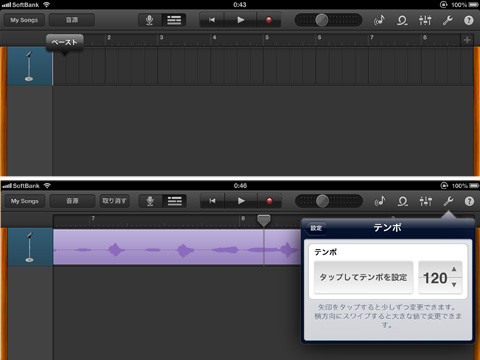Start recording in top screenshot

269,20
